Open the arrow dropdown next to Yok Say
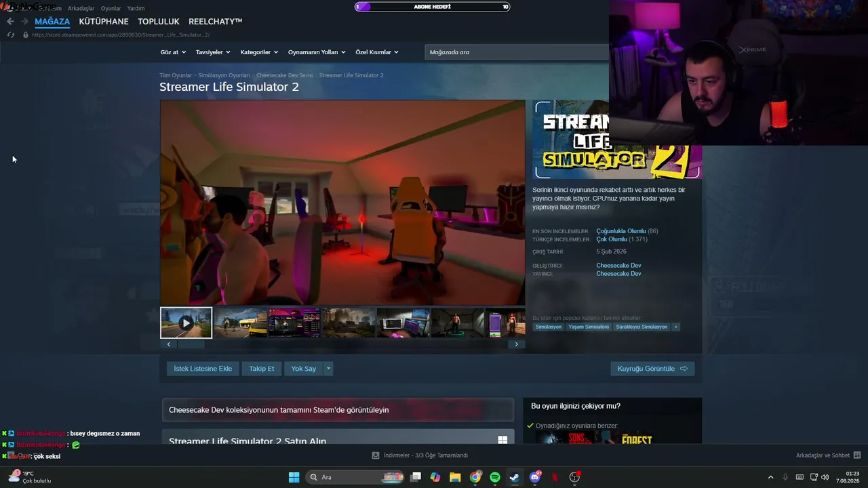Viewport: 868px width, 488px height. [329, 369]
